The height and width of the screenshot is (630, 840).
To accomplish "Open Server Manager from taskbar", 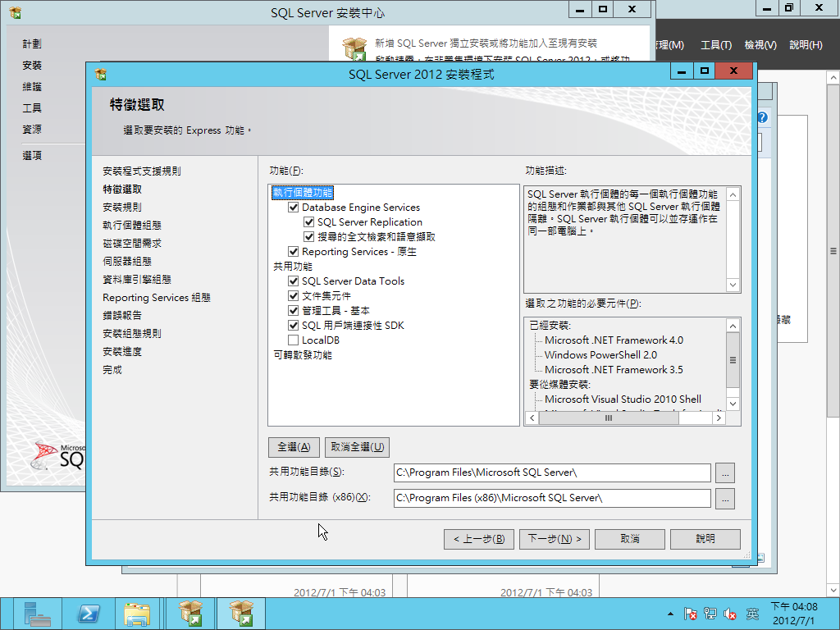I will pyautogui.click(x=37, y=614).
